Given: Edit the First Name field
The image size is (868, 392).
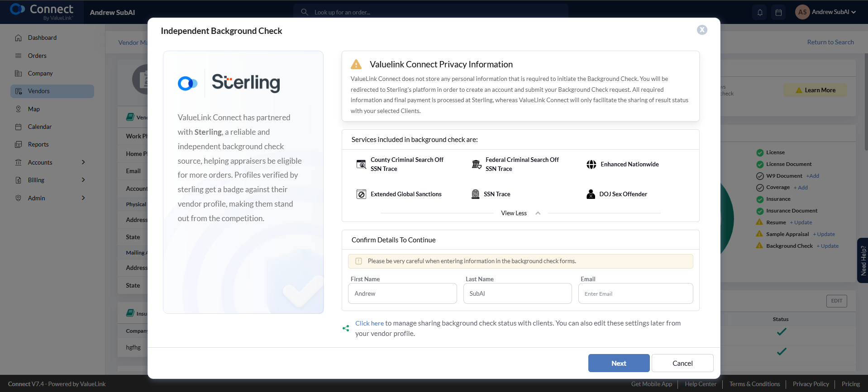Looking at the screenshot, I should coord(402,293).
